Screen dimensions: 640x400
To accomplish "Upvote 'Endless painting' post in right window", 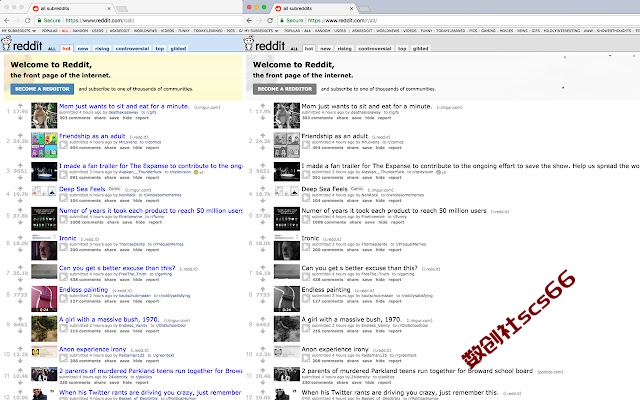I will point(262,289).
